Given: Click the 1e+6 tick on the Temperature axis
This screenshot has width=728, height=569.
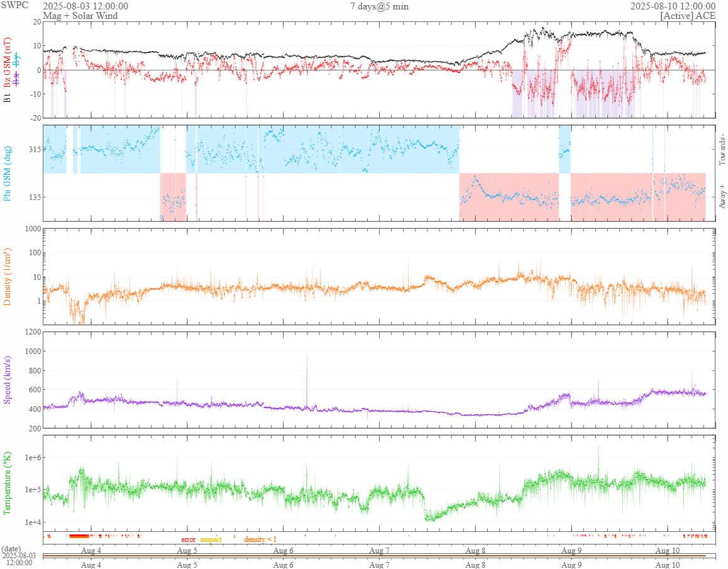Looking at the screenshot, I should 33,458.
